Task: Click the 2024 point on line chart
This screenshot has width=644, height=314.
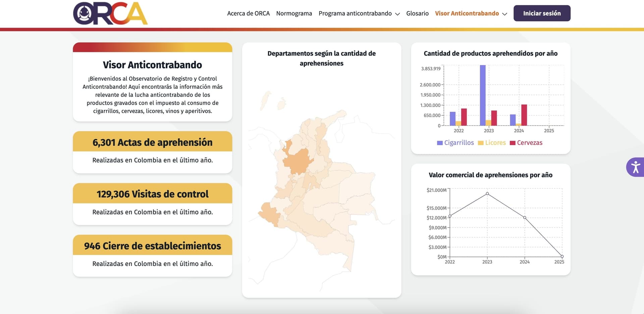Action: (x=525, y=218)
